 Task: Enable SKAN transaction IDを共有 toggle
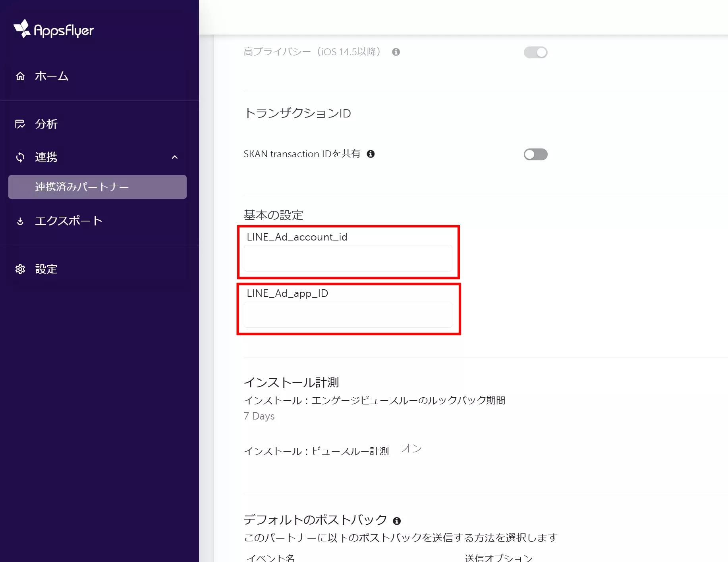[x=535, y=154]
